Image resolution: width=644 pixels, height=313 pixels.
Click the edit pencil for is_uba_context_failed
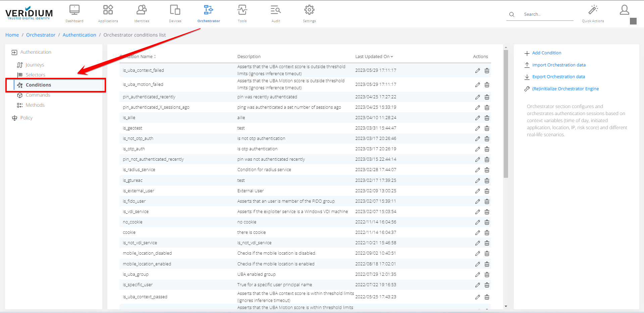477,70
